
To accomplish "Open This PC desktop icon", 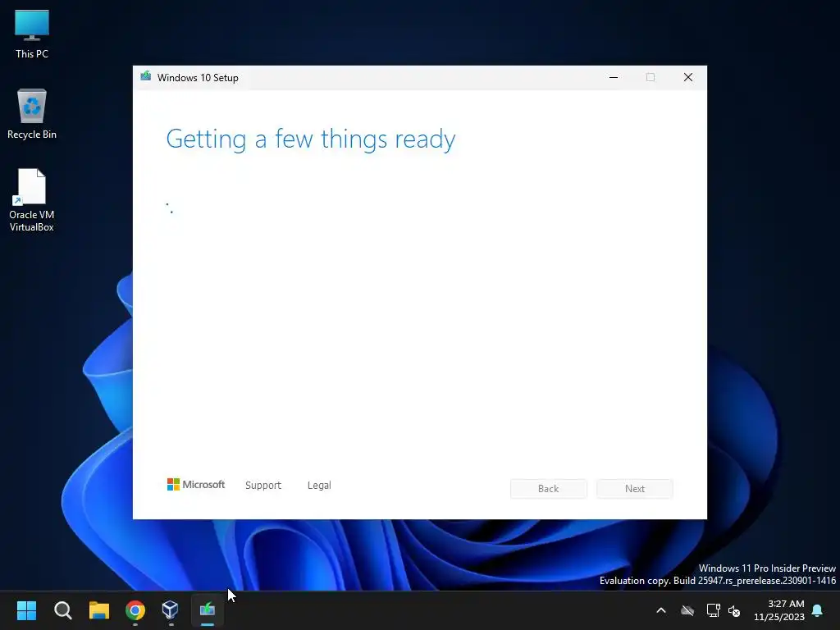I will pos(32,34).
